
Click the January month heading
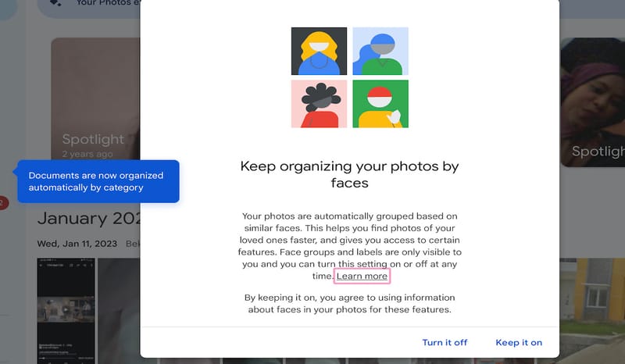[x=87, y=219]
